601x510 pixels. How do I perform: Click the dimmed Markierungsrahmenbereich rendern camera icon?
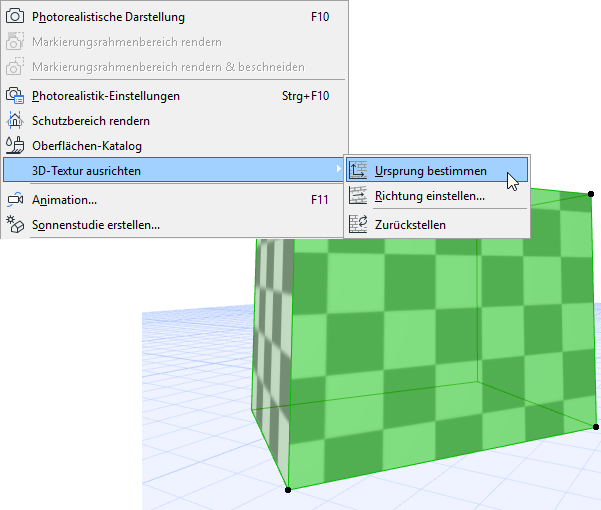15,41
